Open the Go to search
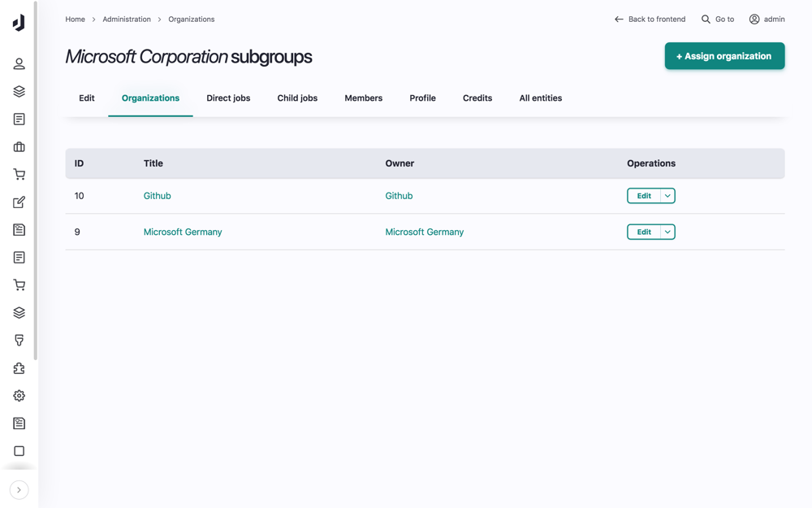This screenshot has height=508, width=812. point(718,20)
